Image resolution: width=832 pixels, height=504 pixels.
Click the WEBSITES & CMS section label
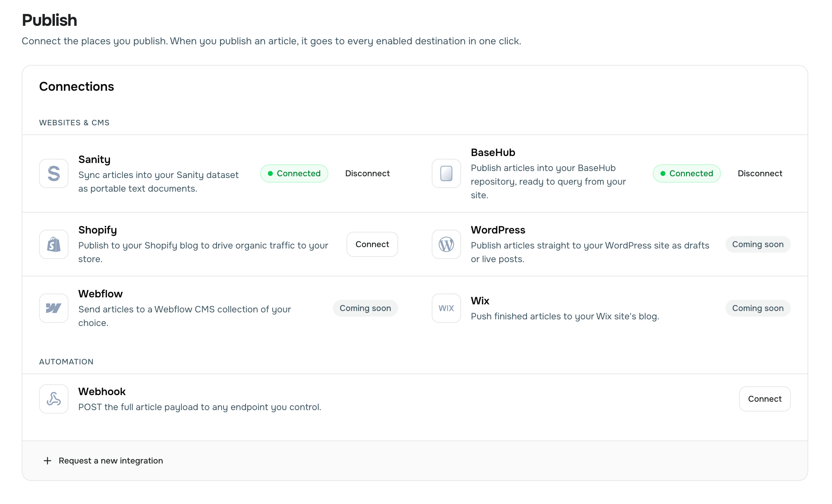(x=74, y=123)
